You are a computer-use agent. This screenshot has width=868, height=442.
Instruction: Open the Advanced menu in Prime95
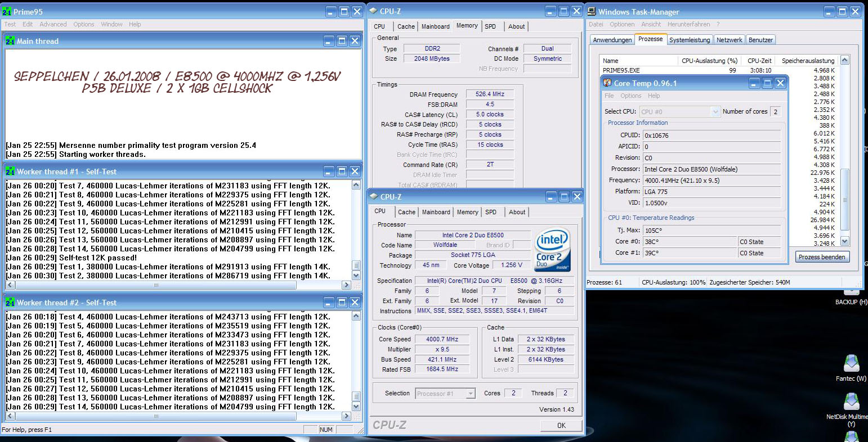coord(53,24)
